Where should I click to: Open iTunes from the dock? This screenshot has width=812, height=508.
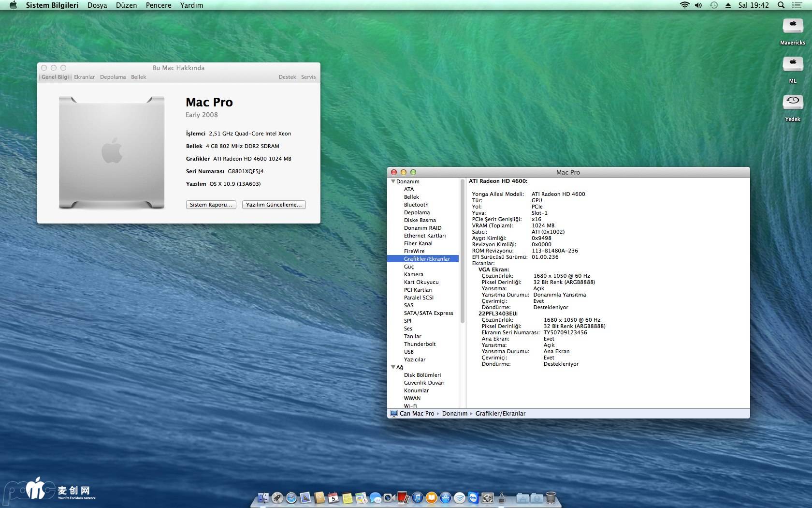point(418,497)
